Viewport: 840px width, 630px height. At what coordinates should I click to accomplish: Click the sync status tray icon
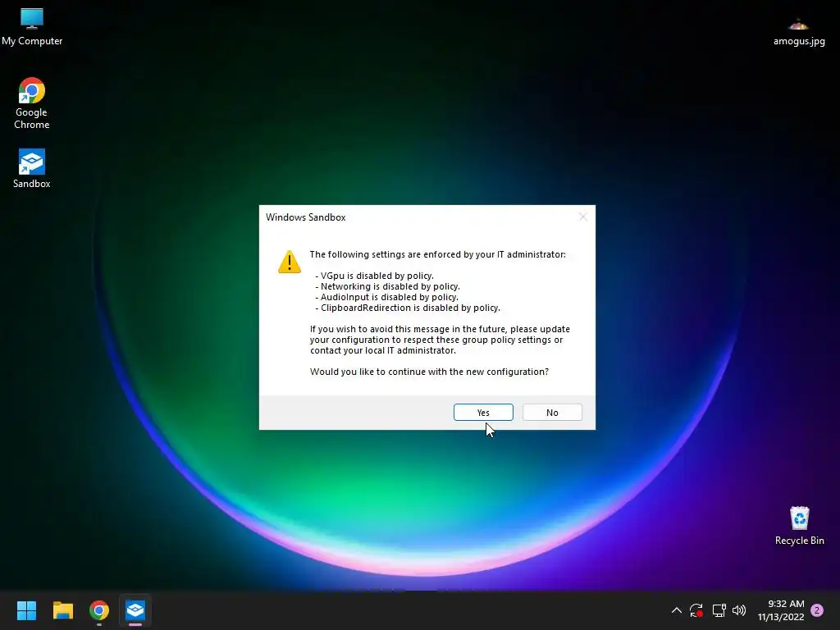click(696, 610)
